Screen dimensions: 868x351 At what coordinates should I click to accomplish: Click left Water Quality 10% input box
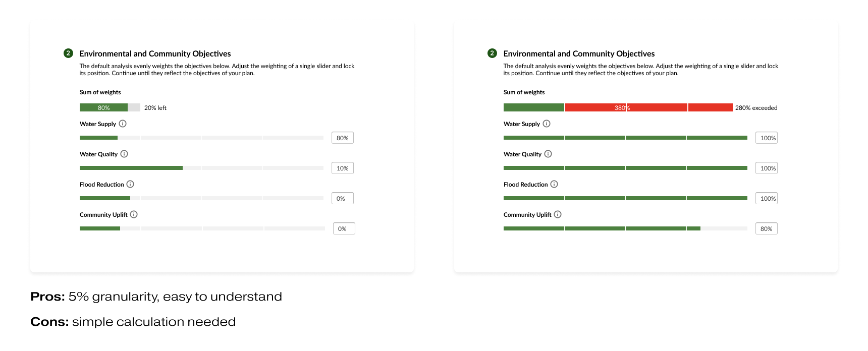(x=342, y=168)
